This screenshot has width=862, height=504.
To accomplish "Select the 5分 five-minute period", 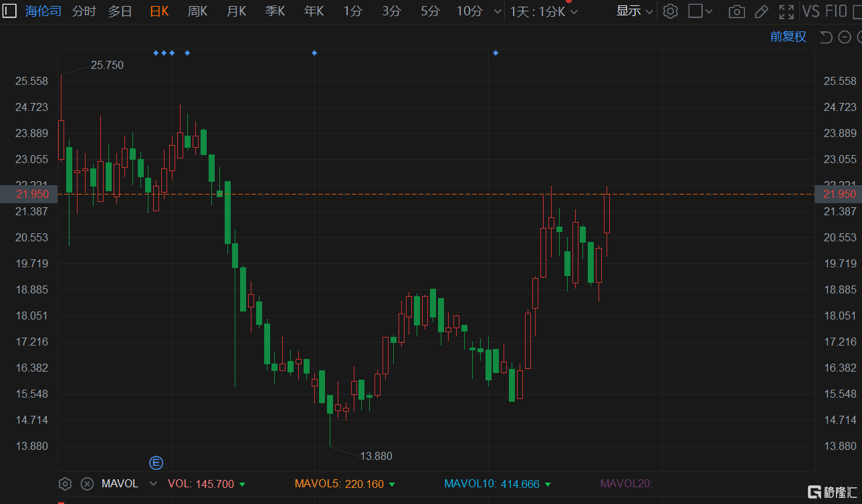I will coord(431,11).
